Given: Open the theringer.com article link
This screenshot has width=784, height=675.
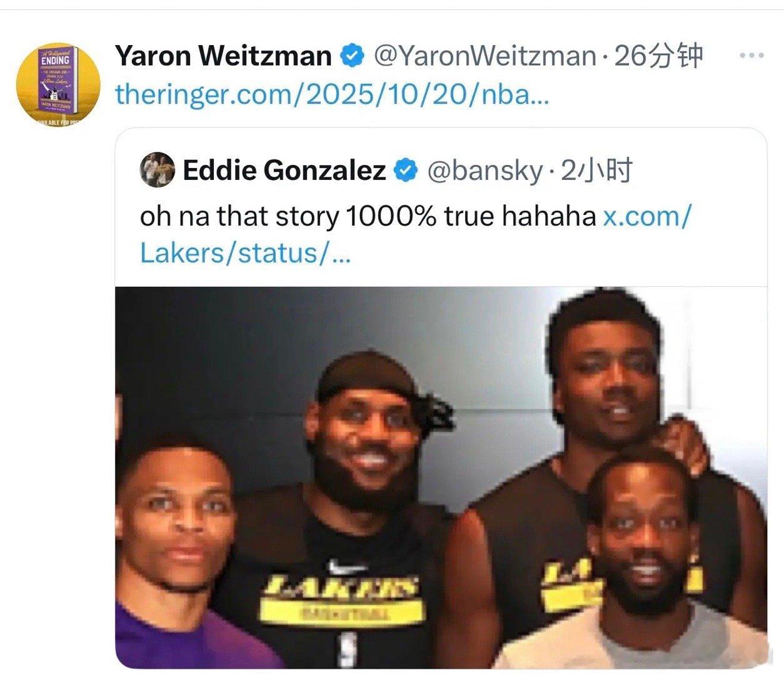Looking at the screenshot, I should click(332, 94).
